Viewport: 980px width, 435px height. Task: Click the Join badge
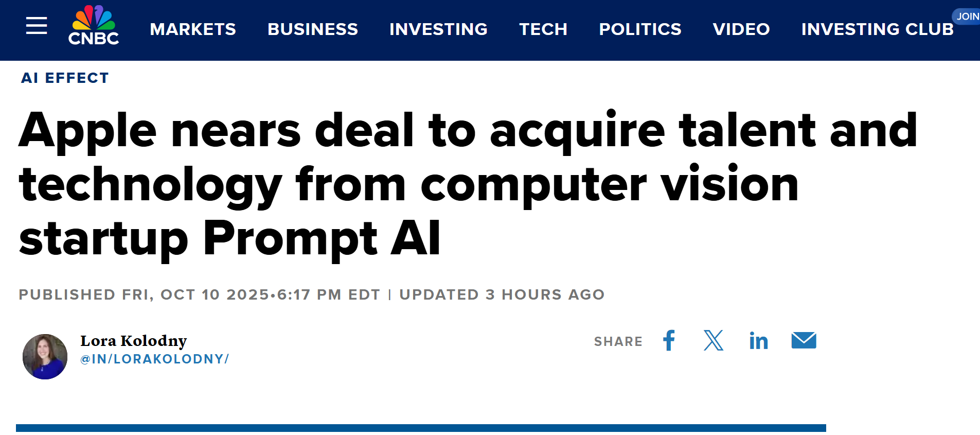[967, 16]
